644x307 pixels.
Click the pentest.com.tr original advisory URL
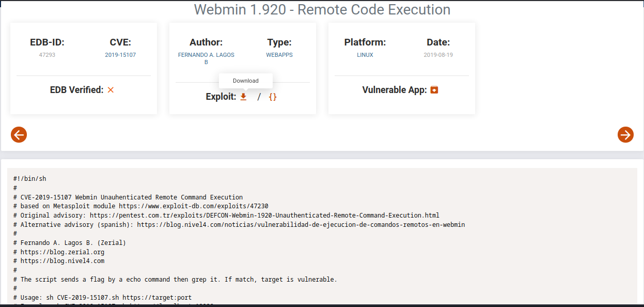point(264,215)
